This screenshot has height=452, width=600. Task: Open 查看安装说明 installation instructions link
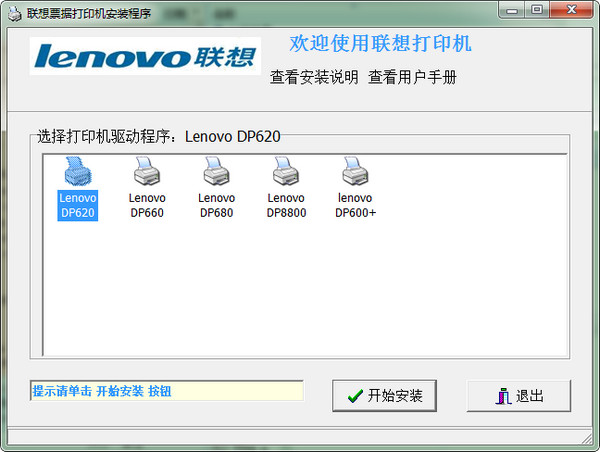click(314, 77)
